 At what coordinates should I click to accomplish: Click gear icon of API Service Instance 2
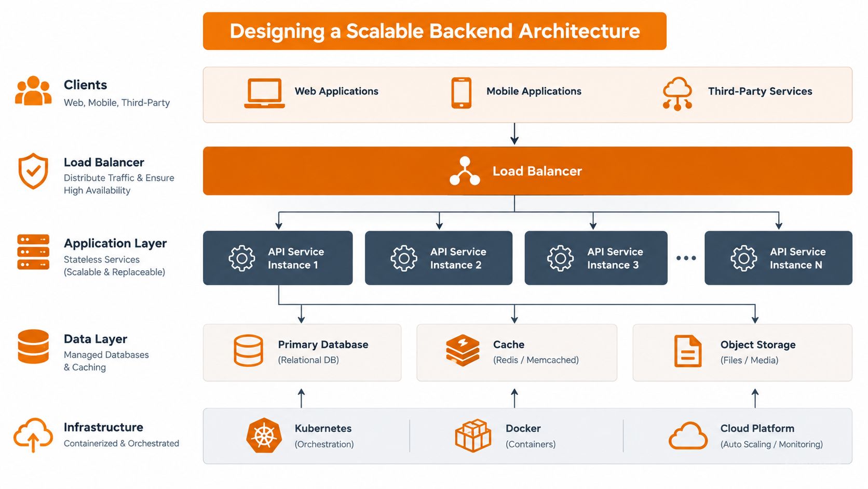404,258
